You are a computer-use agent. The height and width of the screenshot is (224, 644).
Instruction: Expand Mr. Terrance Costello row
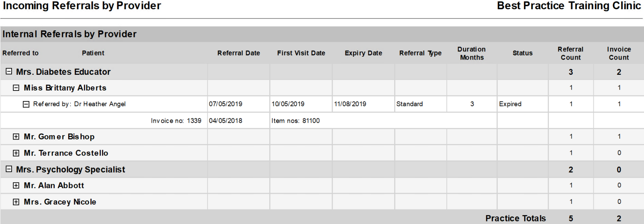click(x=16, y=153)
